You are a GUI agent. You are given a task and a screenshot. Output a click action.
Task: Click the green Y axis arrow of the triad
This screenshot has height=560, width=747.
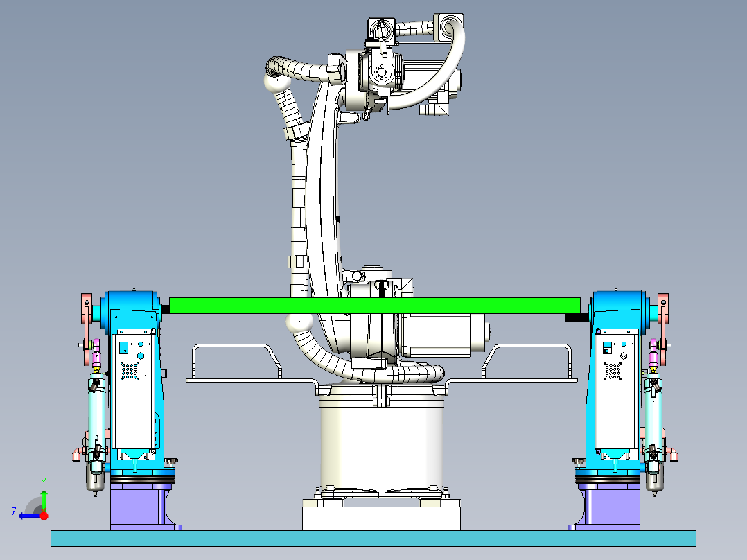[44, 499]
